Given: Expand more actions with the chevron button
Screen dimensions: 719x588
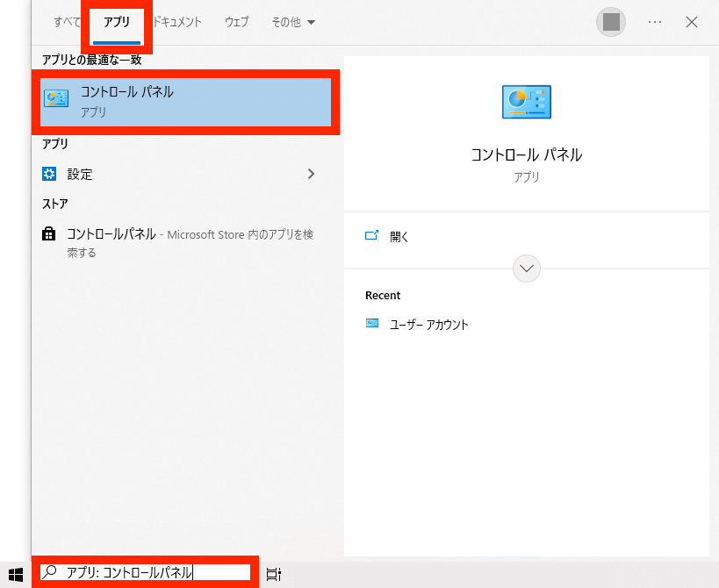Looking at the screenshot, I should click(527, 269).
